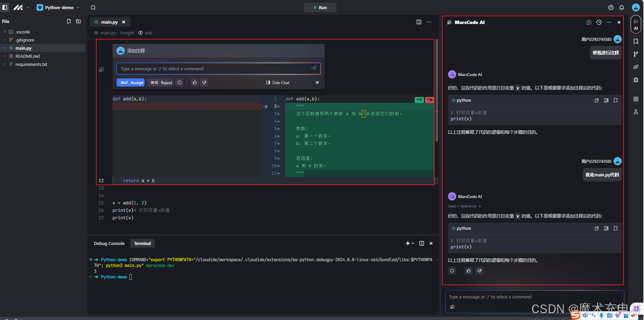
Task: Run the program with Run button
Action: 320,7
